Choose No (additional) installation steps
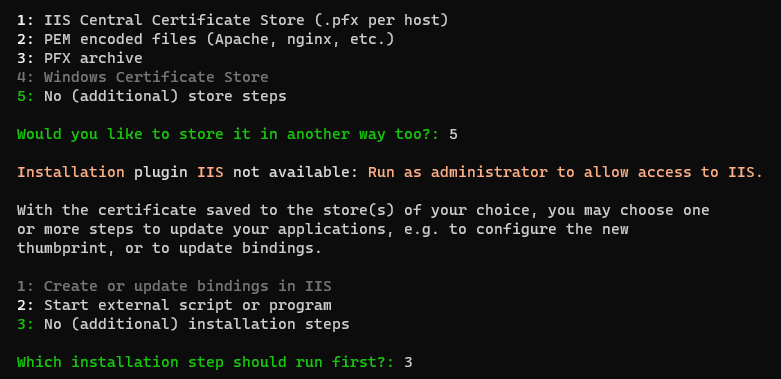The image size is (781, 379). pyautogui.click(x=183, y=324)
